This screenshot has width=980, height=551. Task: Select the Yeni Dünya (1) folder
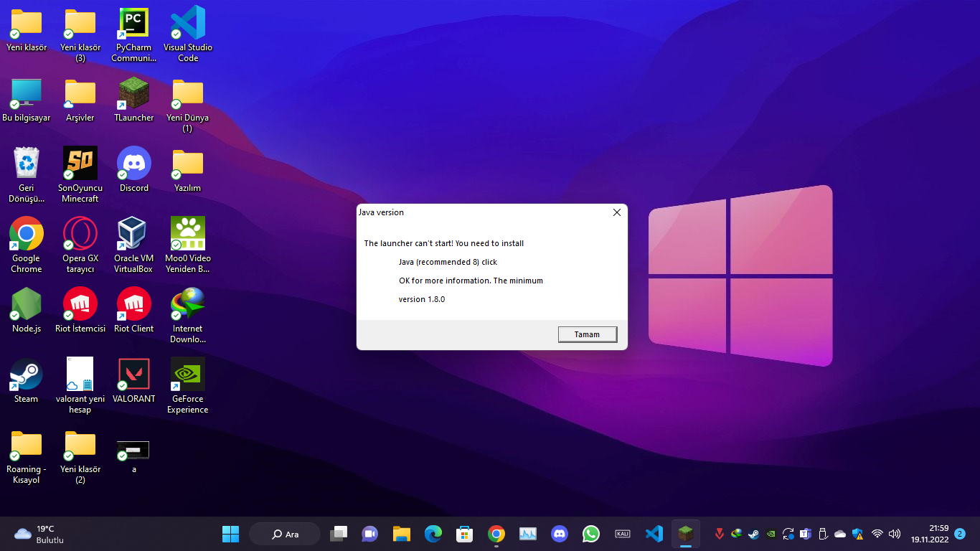(188, 104)
